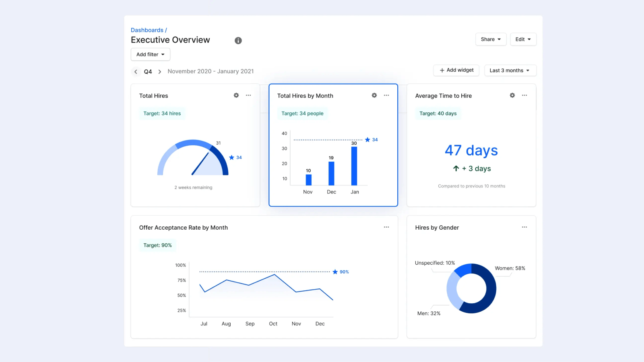
Task: Open the Add filter dropdown
Action: (150, 54)
